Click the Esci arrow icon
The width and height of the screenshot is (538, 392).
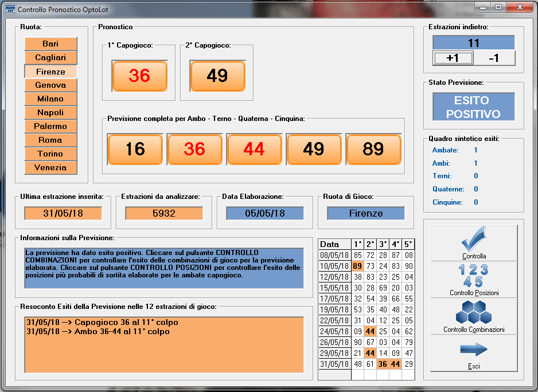pyautogui.click(x=474, y=349)
